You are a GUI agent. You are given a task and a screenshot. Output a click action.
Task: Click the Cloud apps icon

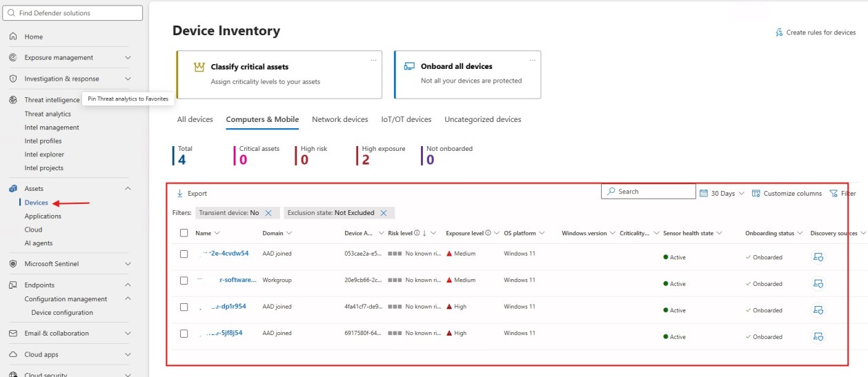click(13, 354)
